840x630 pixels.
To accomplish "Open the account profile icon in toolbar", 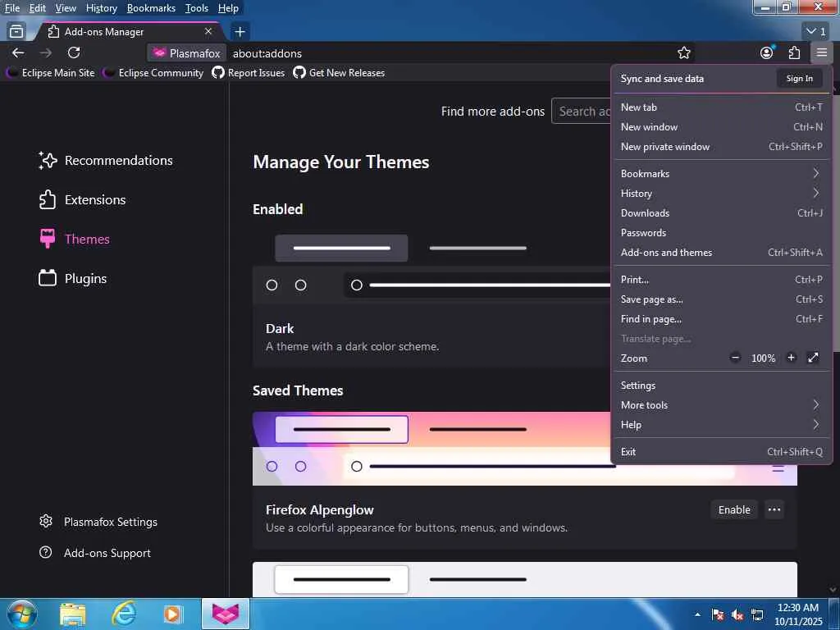I will pos(767,52).
